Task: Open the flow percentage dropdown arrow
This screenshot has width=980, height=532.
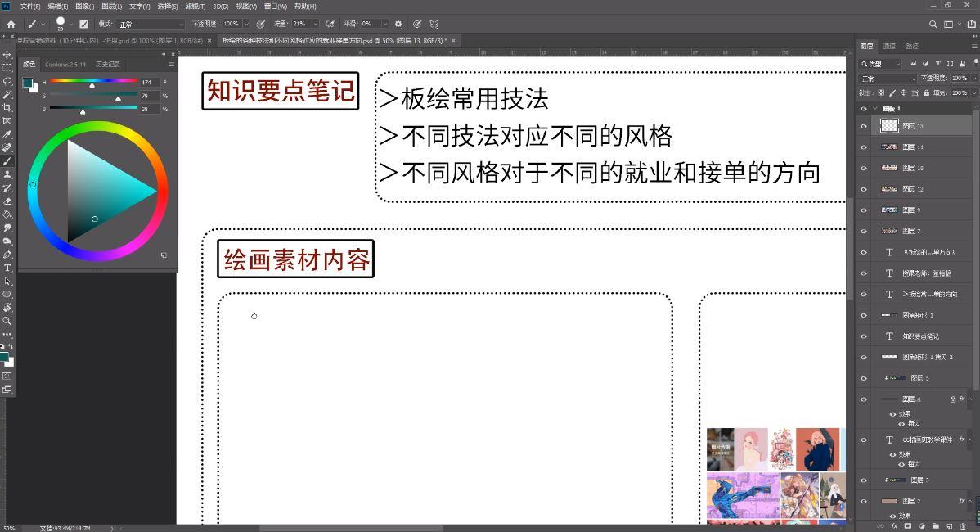Action: (316, 24)
